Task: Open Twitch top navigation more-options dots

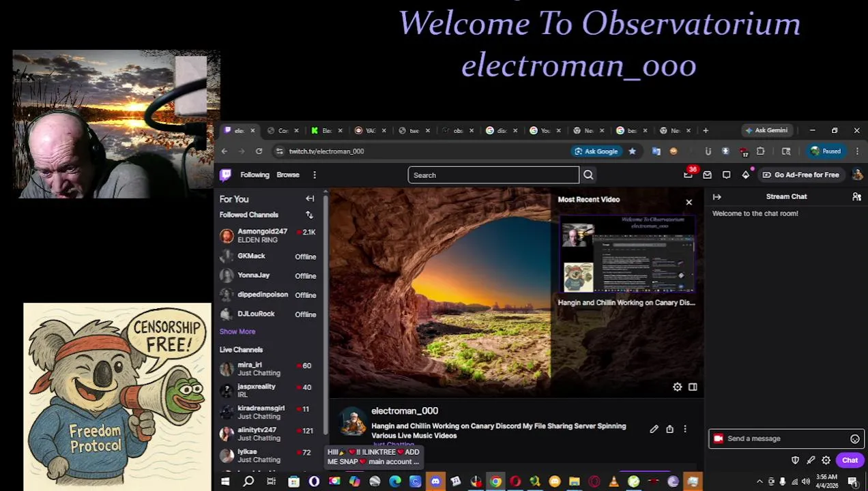Action: pos(315,175)
